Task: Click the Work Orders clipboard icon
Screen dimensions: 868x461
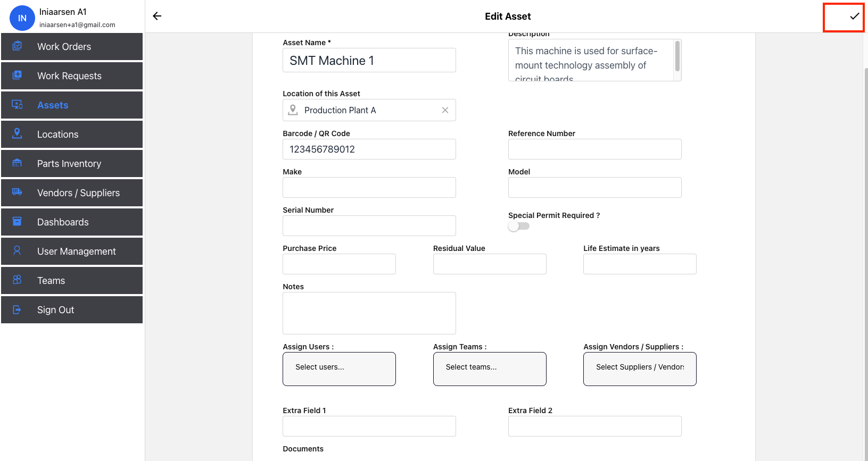Action: (x=17, y=46)
